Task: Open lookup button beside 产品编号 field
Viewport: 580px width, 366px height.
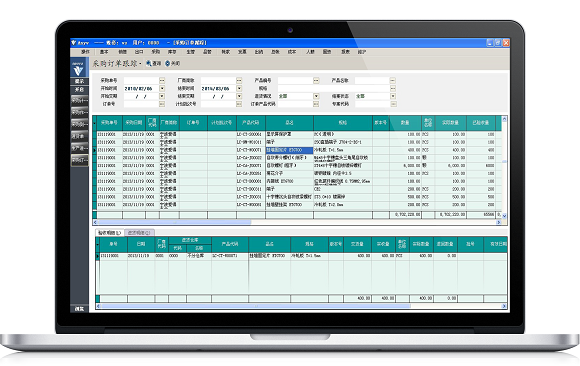Action: (316, 80)
